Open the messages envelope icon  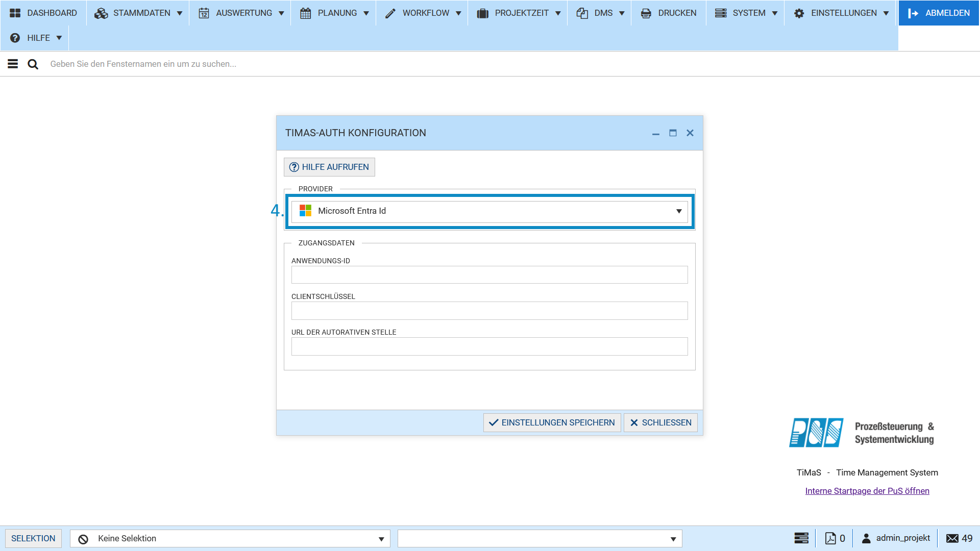952,538
